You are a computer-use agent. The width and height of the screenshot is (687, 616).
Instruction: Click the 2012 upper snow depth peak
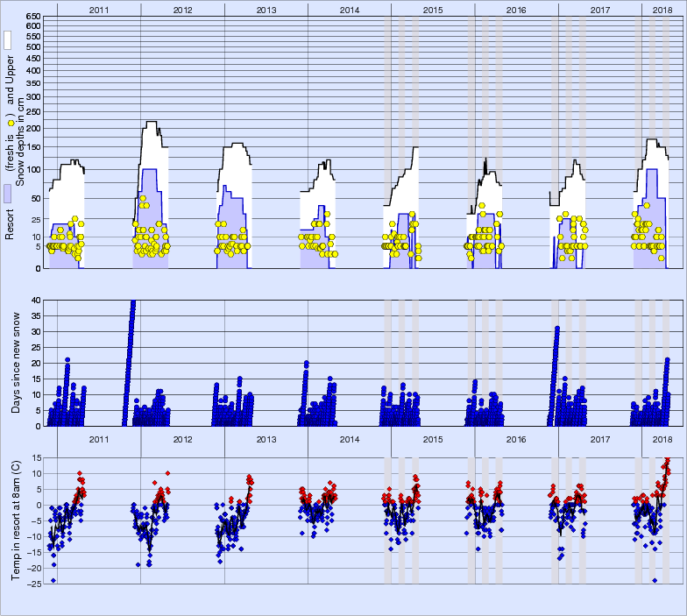[x=151, y=123]
